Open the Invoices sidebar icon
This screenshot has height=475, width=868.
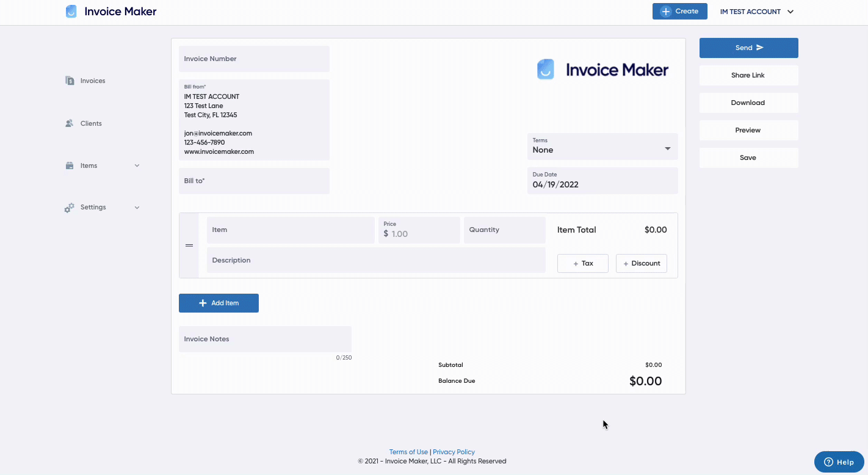point(70,81)
